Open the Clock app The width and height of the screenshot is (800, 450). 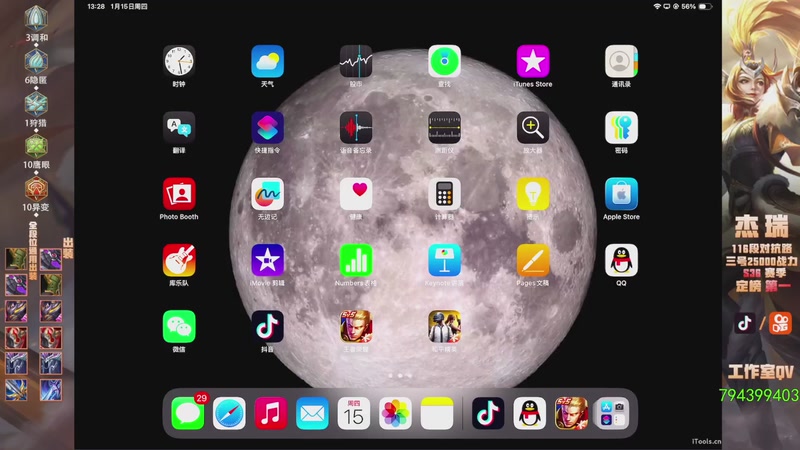tap(179, 61)
